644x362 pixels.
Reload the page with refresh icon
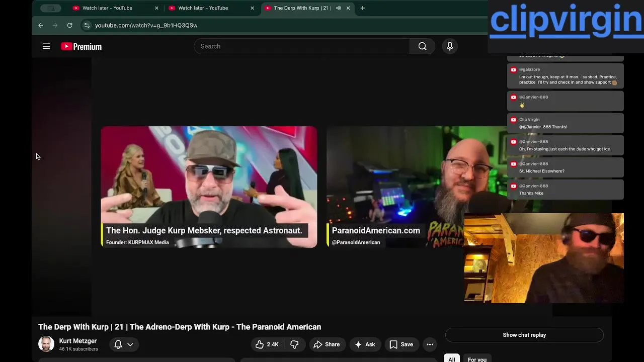pos(70,25)
